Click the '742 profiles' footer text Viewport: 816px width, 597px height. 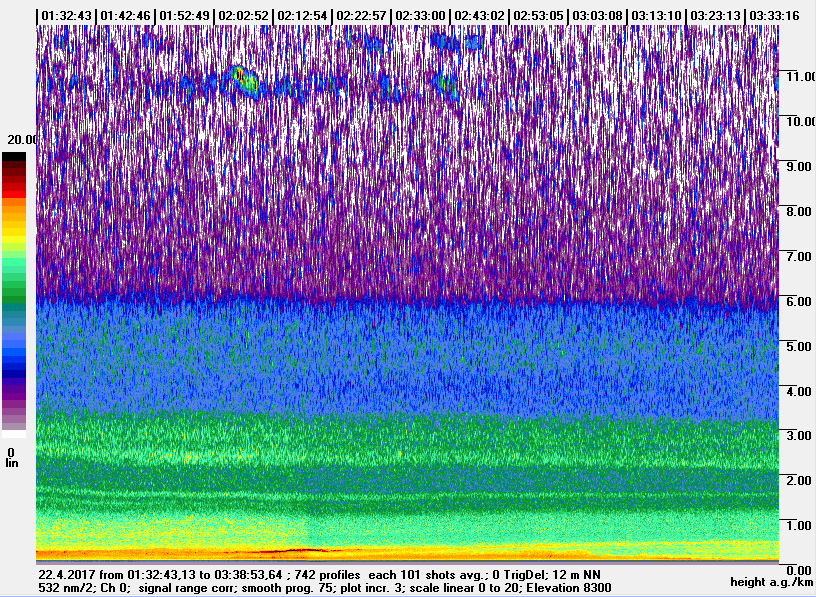pos(327,575)
